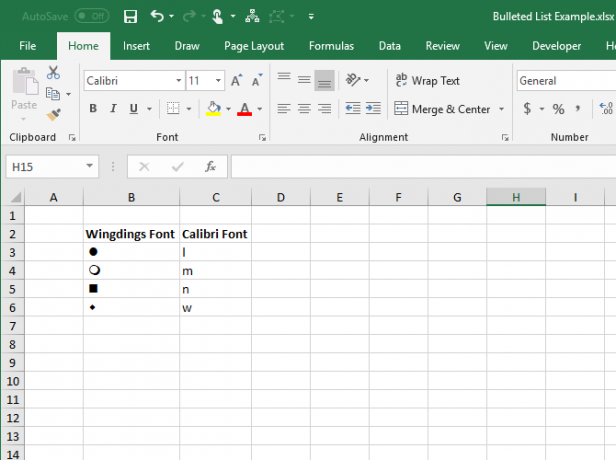Click the Merge & Center button

[x=443, y=109]
